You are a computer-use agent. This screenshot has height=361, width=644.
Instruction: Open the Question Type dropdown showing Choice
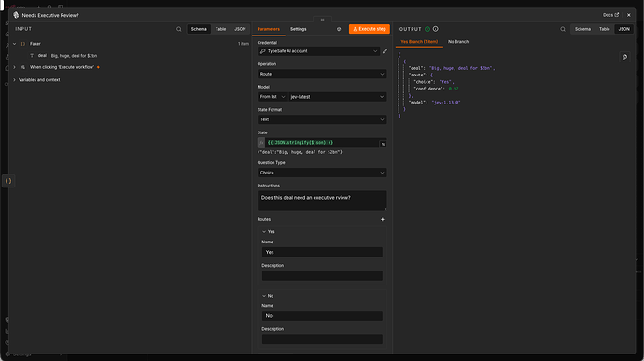pos(322,173)
